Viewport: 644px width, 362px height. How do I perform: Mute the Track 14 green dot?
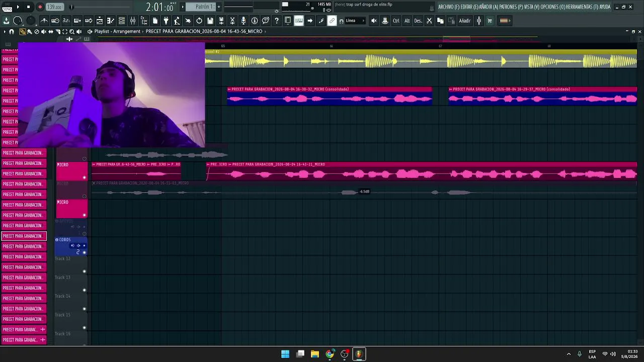tap(85, 309)
